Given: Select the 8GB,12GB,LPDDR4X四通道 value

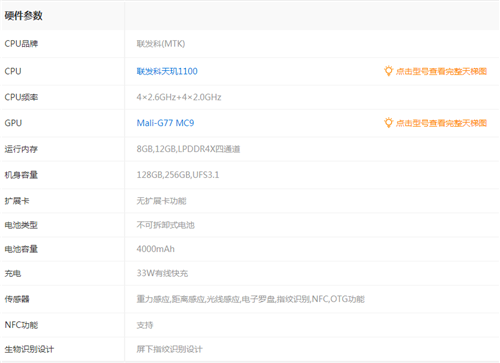Looking at the screenshot, I should 188,149.
